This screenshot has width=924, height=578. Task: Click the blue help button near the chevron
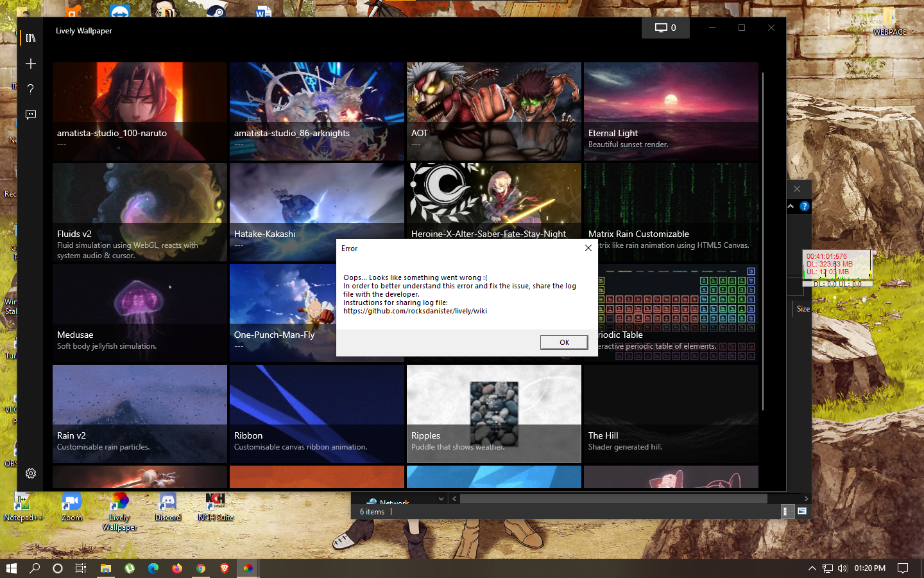(x=804, y=206)
